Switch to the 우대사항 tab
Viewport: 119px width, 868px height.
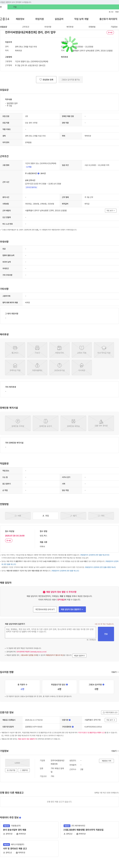click(48, 27)
